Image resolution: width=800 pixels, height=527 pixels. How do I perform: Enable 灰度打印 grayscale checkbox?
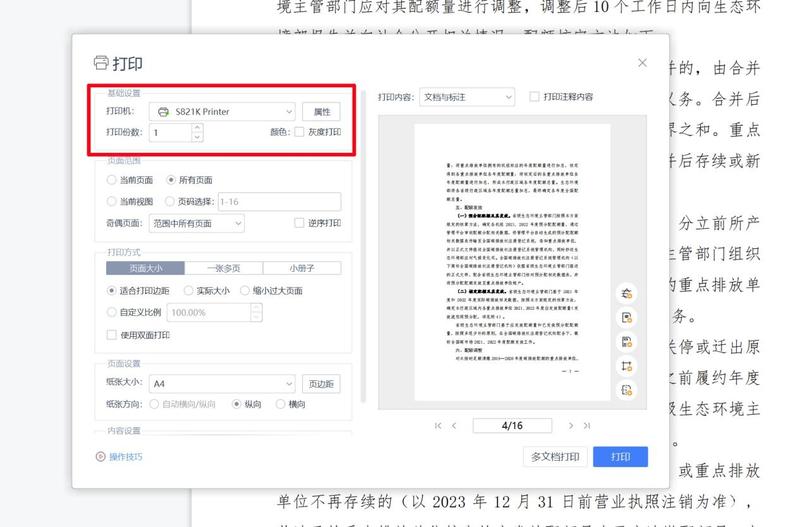(x=299, y=132)
